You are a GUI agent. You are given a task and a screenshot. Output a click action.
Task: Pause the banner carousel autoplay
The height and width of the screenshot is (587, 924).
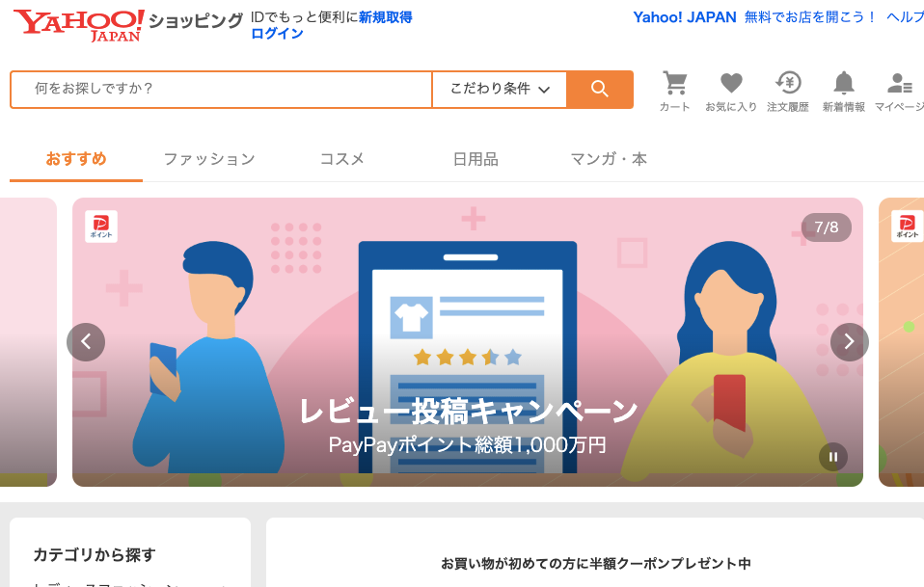(x=832, y=457)
